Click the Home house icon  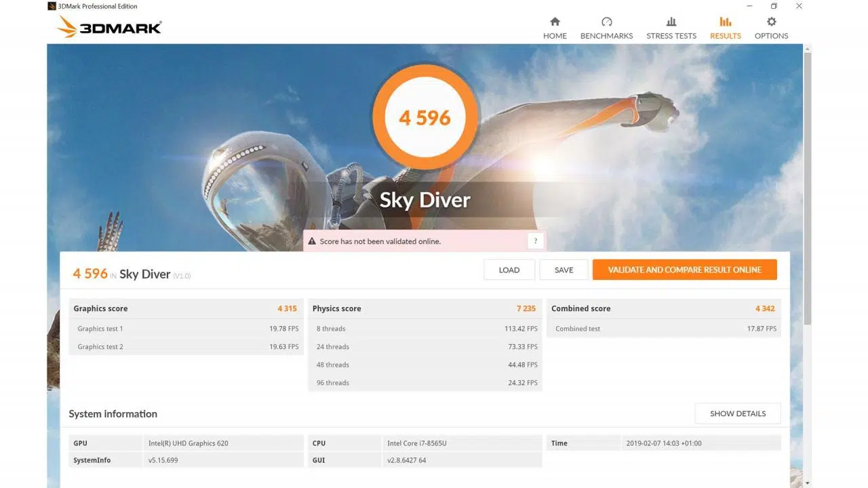click(555, 22)
